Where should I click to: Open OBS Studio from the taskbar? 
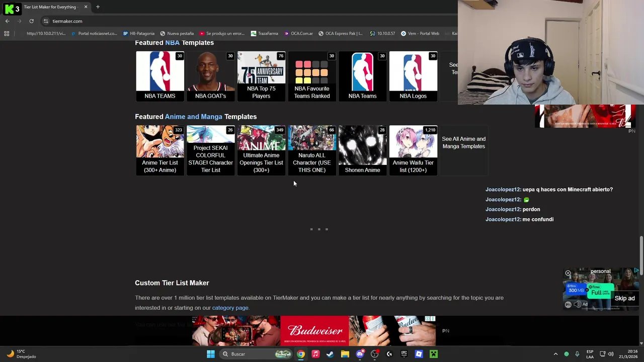374,354
